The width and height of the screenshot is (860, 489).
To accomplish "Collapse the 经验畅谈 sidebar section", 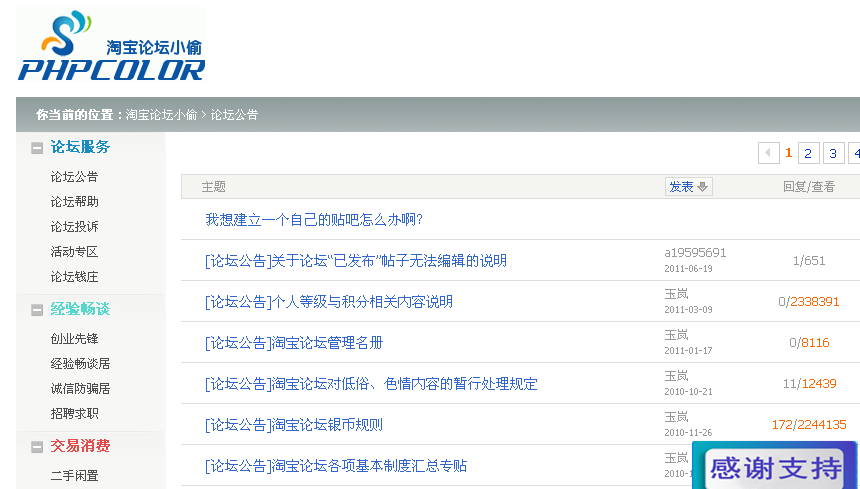I will pyautogui.click(x=37, y=310).
